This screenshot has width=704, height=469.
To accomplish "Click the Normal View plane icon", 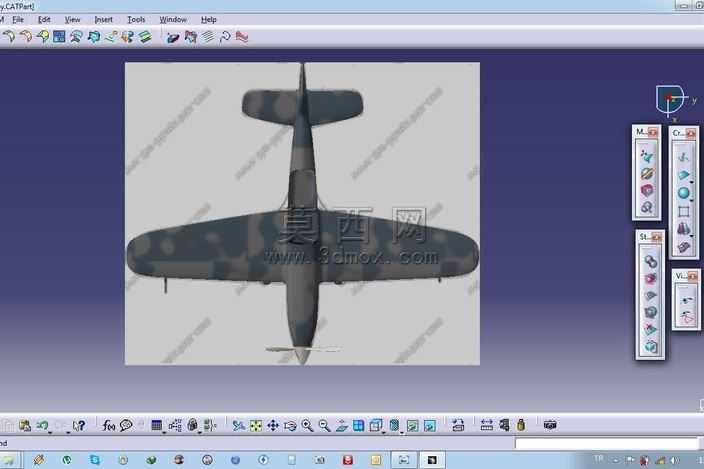I will [342, 425].
